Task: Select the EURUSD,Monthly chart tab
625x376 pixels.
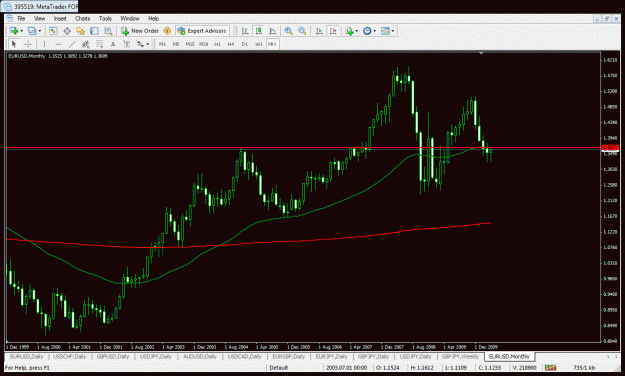Action: point(509,356)
